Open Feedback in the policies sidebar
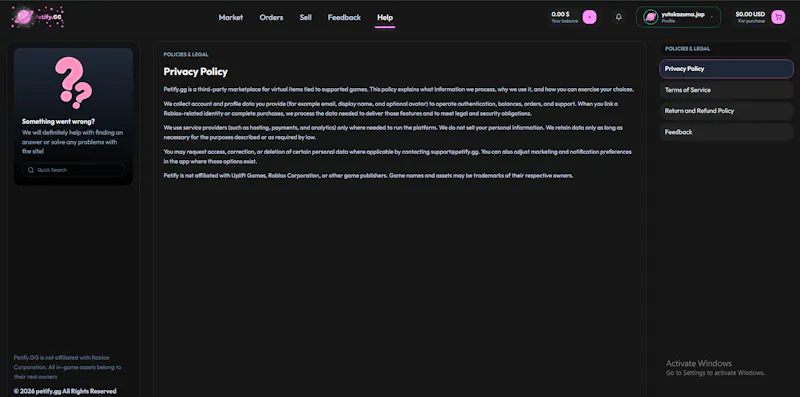 point(726,132)
